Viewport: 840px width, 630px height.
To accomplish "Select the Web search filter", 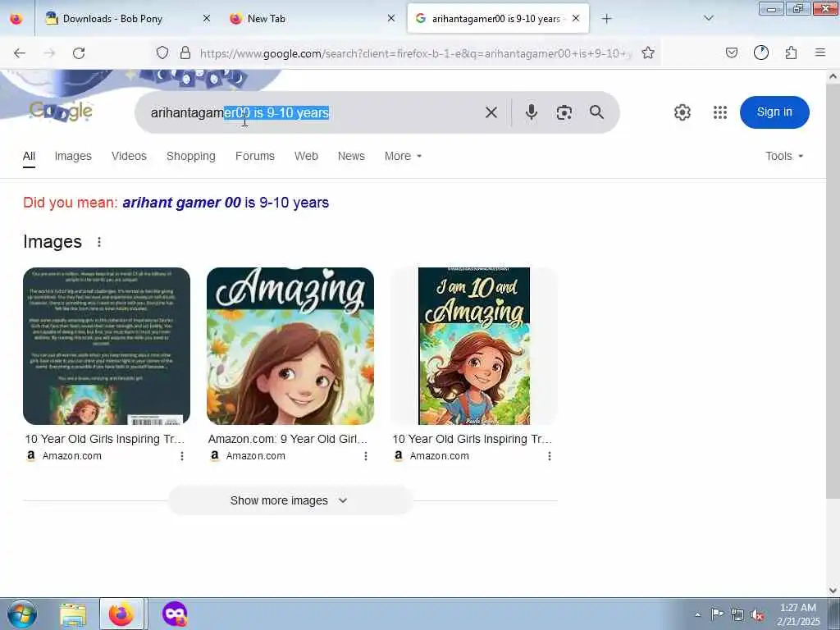I will click(307, 156).
